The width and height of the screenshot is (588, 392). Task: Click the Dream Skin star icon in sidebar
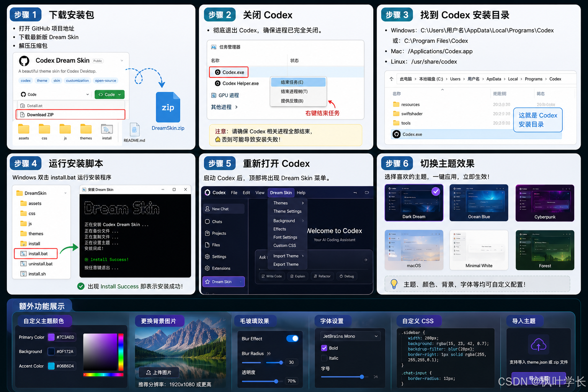(207, 282)
